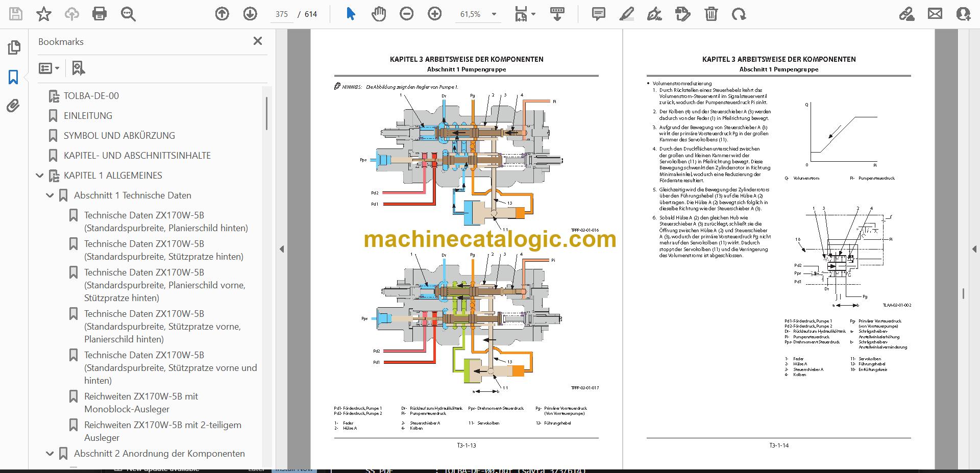The height and width of the screenshot is (473, 980).
Task: Select the highlighter pen tool
Action: pyautogui.click(x=626, y=14)
